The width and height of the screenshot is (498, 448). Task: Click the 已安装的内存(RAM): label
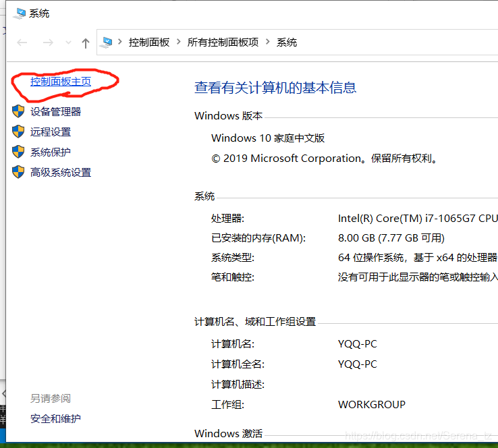(258, 237)
